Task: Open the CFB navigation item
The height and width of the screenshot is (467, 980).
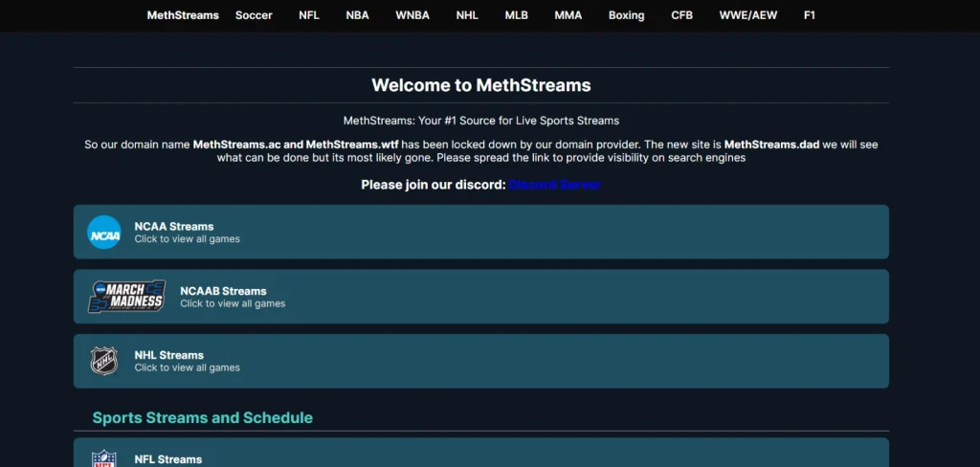Action: pyautogui.click(x=681, y=15)
